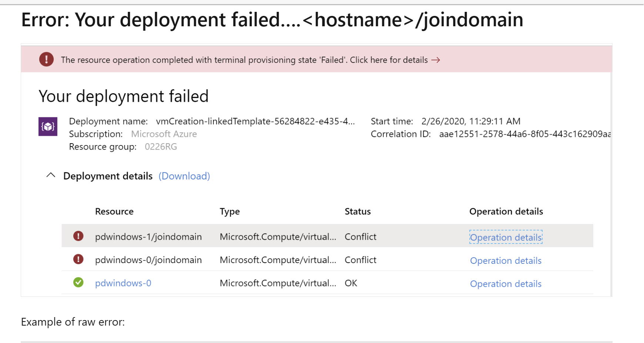
Task: Click the error icon beside pdwindows-1/joindomain
Action: (x=78, y=236)
